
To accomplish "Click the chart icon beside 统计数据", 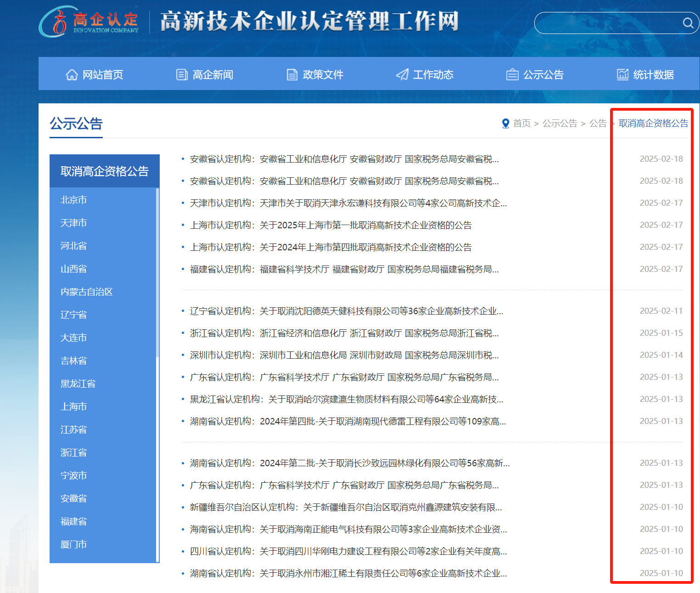I will pos(622,74).
